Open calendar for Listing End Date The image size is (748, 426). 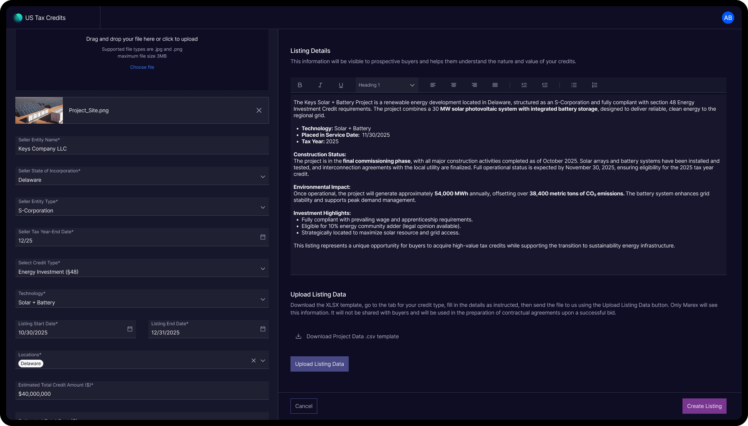(x=262, y=329)
